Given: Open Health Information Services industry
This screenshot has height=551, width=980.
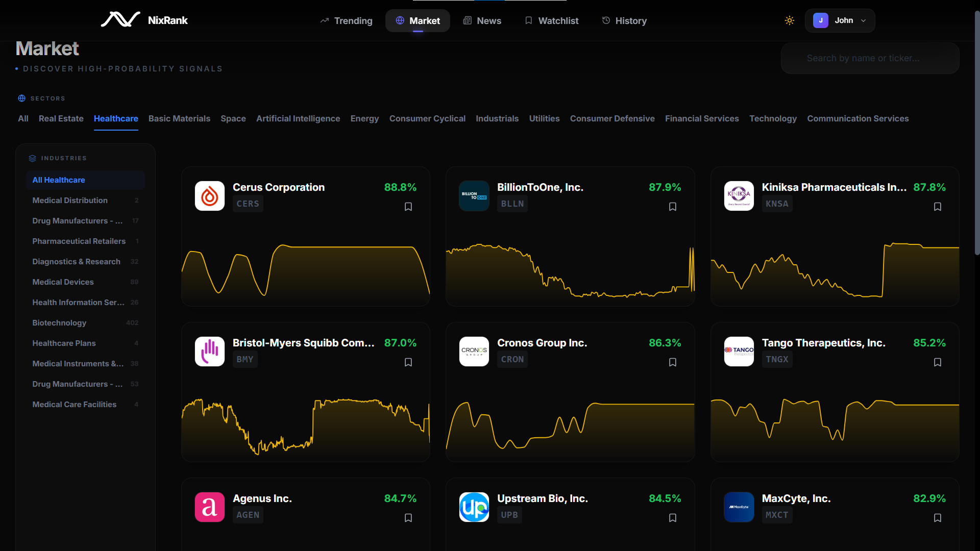Looking at the screenshot, I should (85, 303).
